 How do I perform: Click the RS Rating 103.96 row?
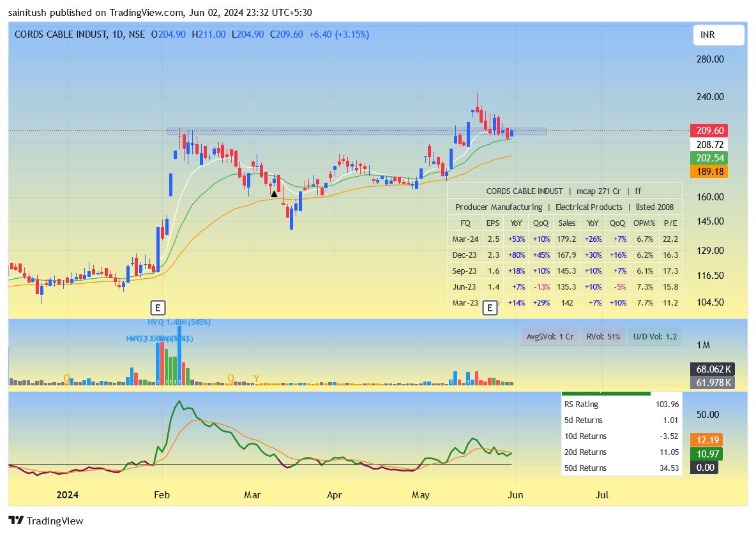pyautogui.click(x=621, y=404)
